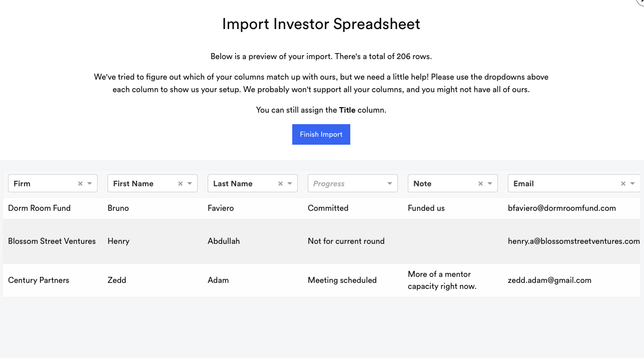The height and width of the screenshot is (358, 644).
Task: Expand the Note column dropdown arrow
Action: click(490, 184)
